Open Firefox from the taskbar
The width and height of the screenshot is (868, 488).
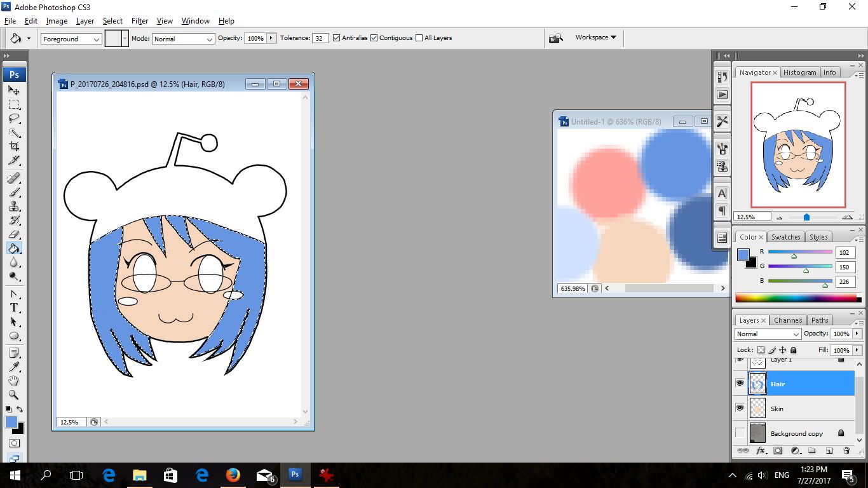tap(233, 475)
